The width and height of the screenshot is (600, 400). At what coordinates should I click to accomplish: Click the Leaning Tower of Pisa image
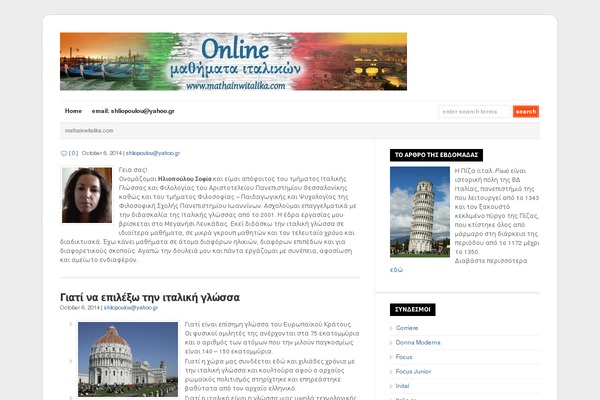click(420, 212)
